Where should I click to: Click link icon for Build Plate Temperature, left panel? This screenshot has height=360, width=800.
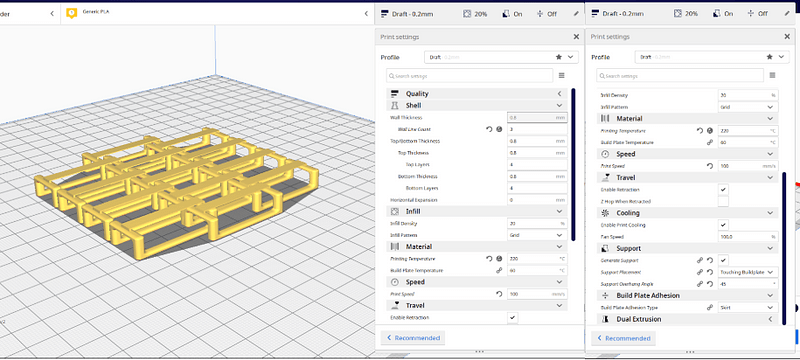click(499, 271)
